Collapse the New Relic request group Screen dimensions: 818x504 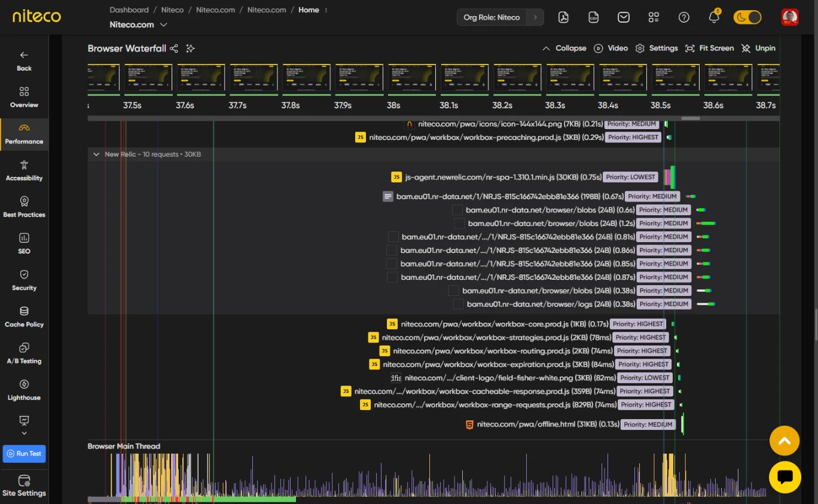point(96,154)
